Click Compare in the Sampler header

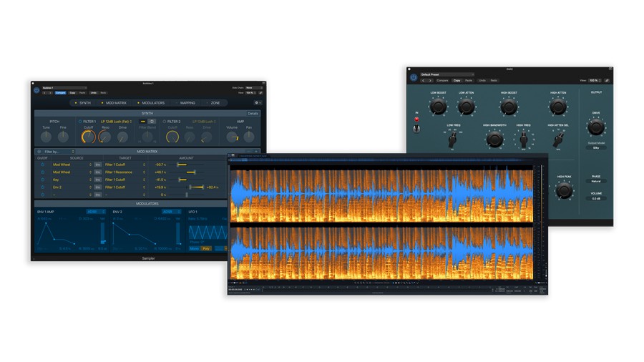[61, 93]
